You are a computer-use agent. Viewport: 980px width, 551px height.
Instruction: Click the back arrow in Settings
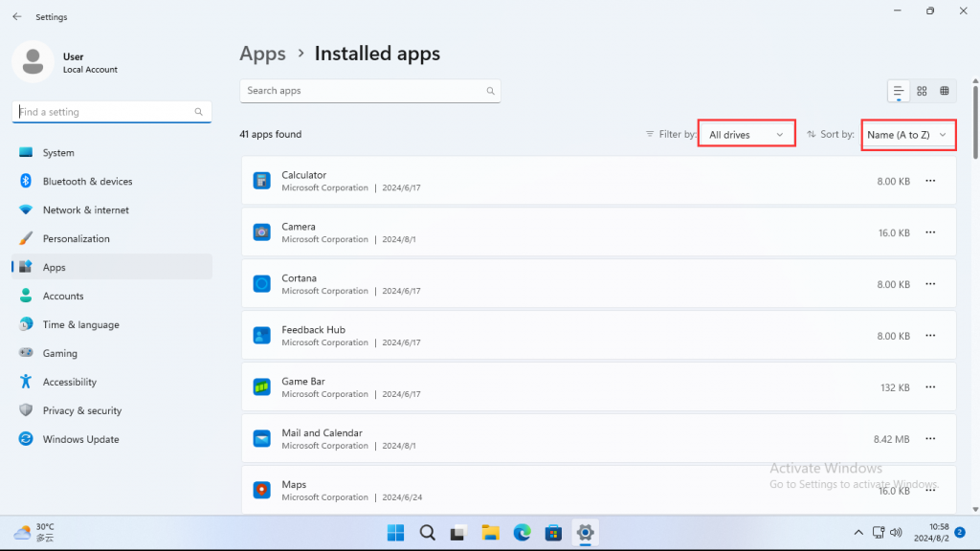point(17,17)
